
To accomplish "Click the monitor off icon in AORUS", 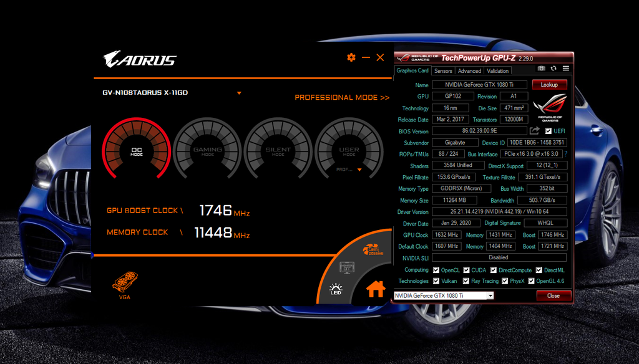I will click(x=347, y=267).
